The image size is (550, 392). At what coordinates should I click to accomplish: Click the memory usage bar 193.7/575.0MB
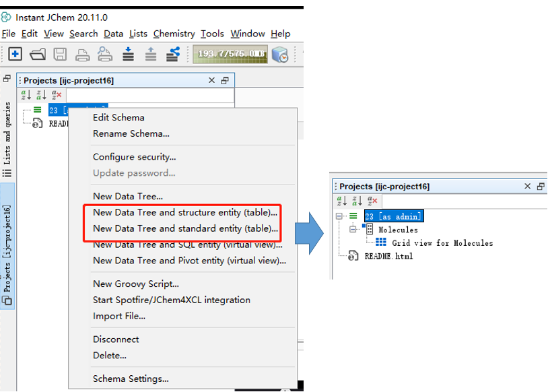click(x=230, y=54)
